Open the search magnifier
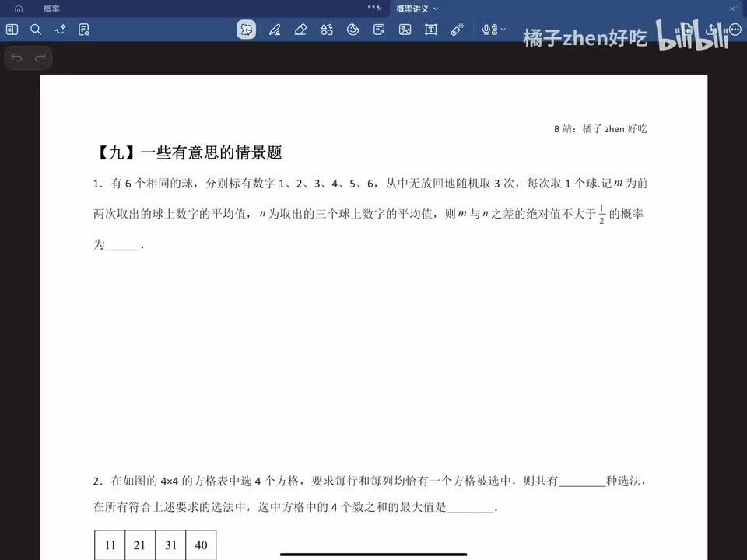 click(x=36, y=30)
